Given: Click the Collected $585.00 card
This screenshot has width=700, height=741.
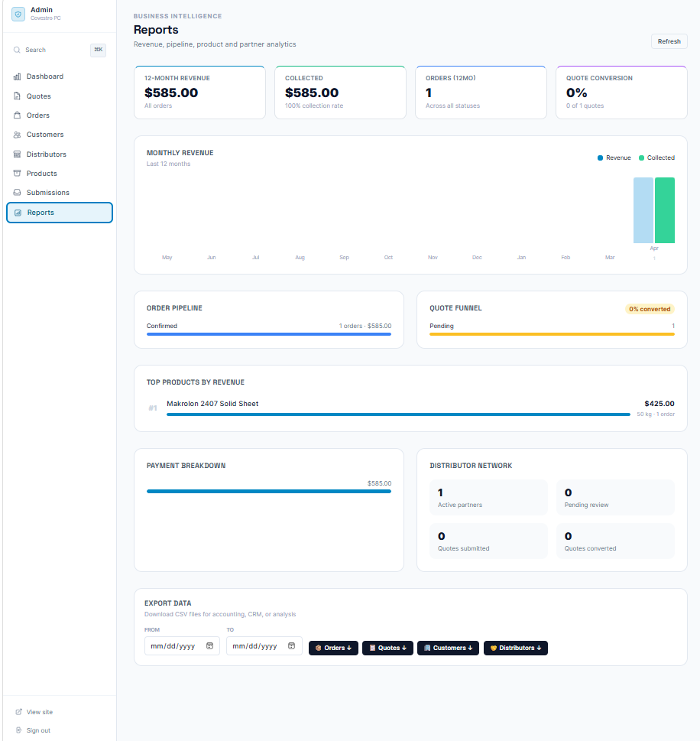Looking at the screenshot, I should pyautogui.click(x=340, y=93).
